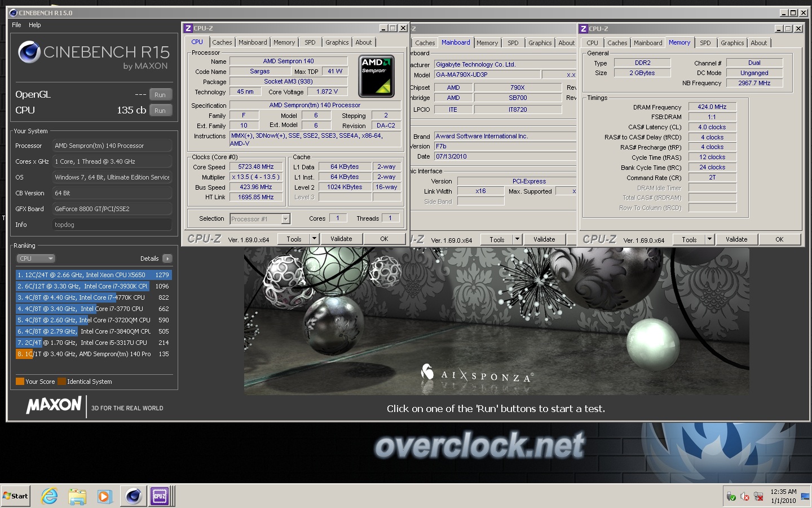Open SPD tab in CPU window

[310, 42]
